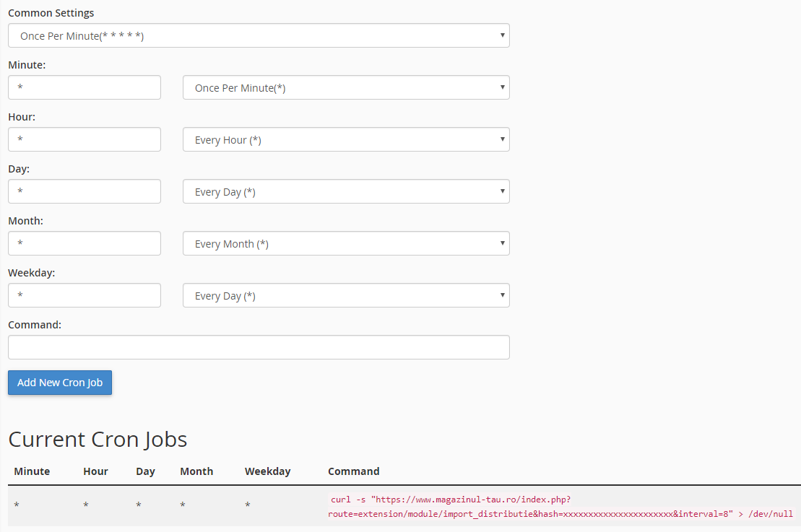Focus the Hour text input field

85,139
